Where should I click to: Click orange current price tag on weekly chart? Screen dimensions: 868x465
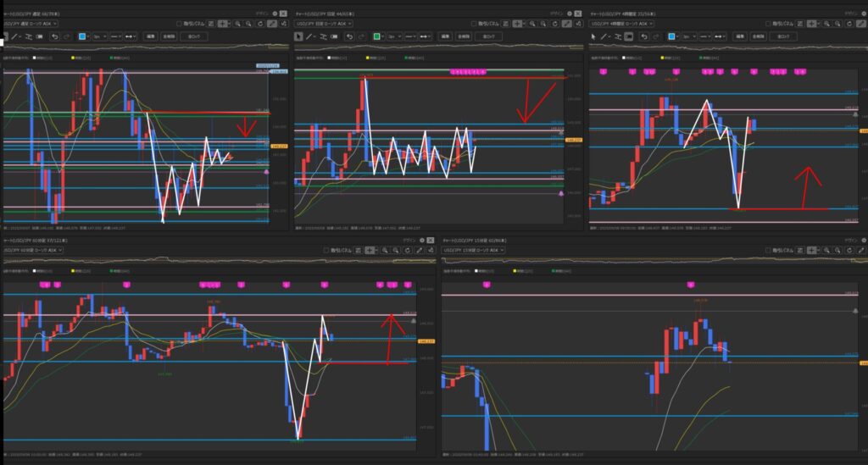point(279,147)
